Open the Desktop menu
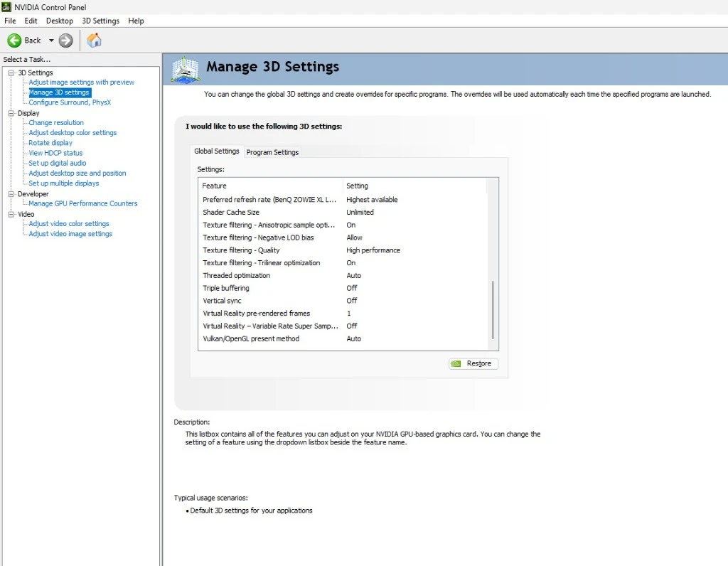This screenshot has width=728, height=566. click(x=60, y=21)
